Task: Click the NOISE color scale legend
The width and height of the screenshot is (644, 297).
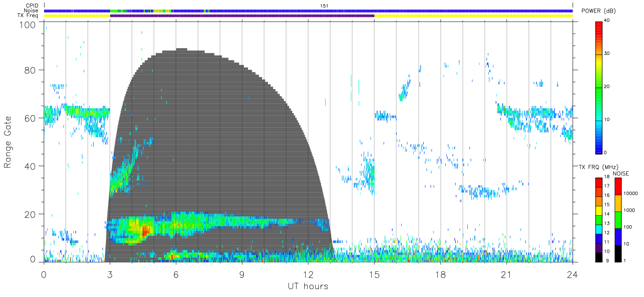Action: [x=618, y=219]
